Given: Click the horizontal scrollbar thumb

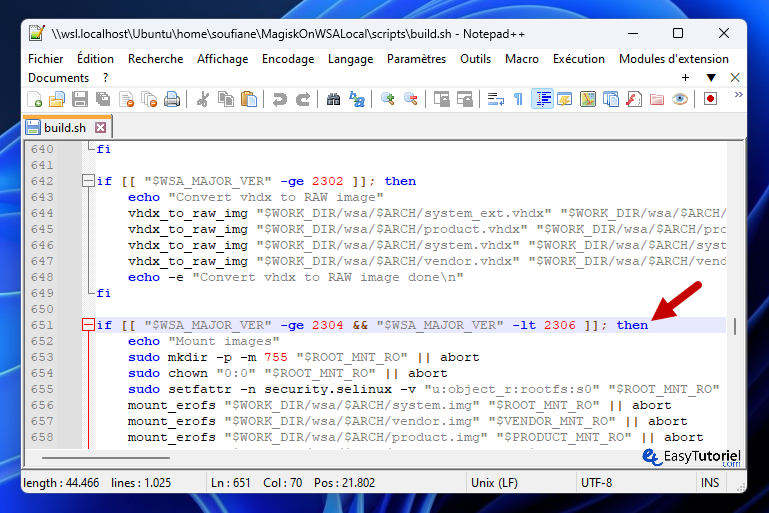Looking at the screenshot, I should [x=106, y=458].
